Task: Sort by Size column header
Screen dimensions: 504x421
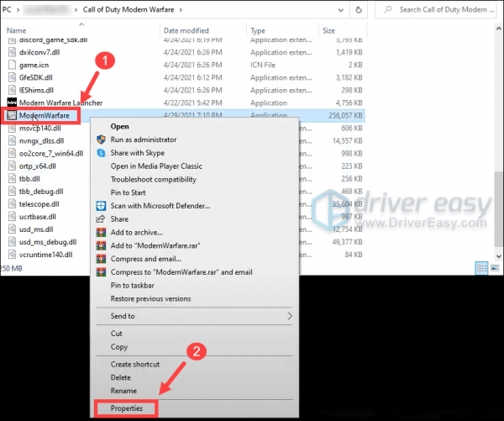Action: click(328, 30)
